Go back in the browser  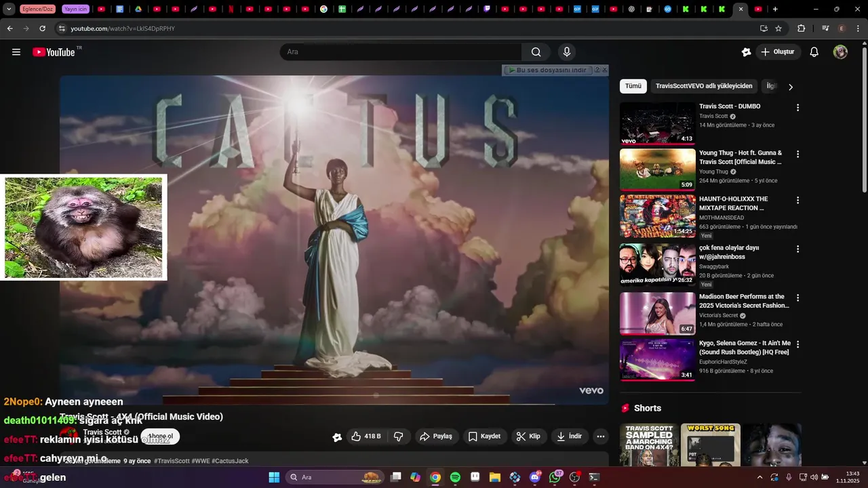(x=9, y=28)
